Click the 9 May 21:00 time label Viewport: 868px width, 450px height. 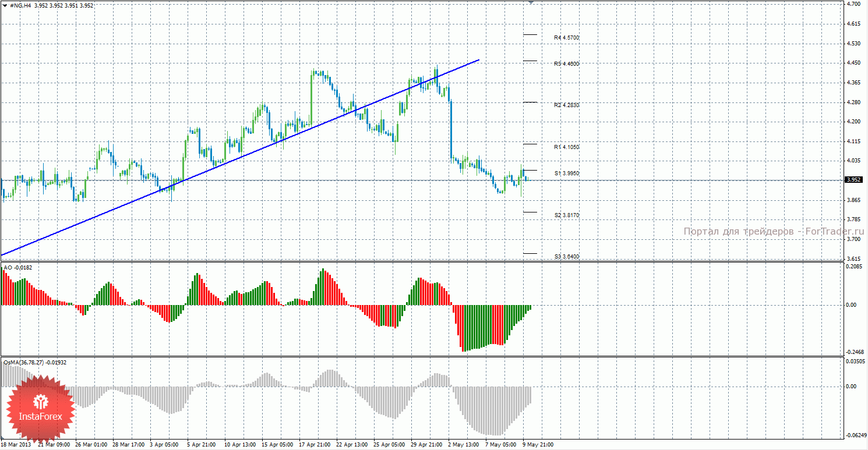pyautogui.click(x=538, y=445)
